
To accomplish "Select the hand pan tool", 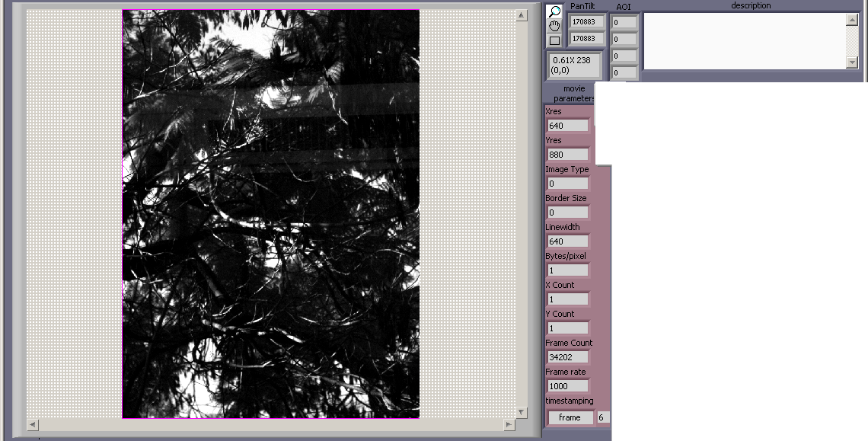I will pyautogui.click(x=554, y=26).
